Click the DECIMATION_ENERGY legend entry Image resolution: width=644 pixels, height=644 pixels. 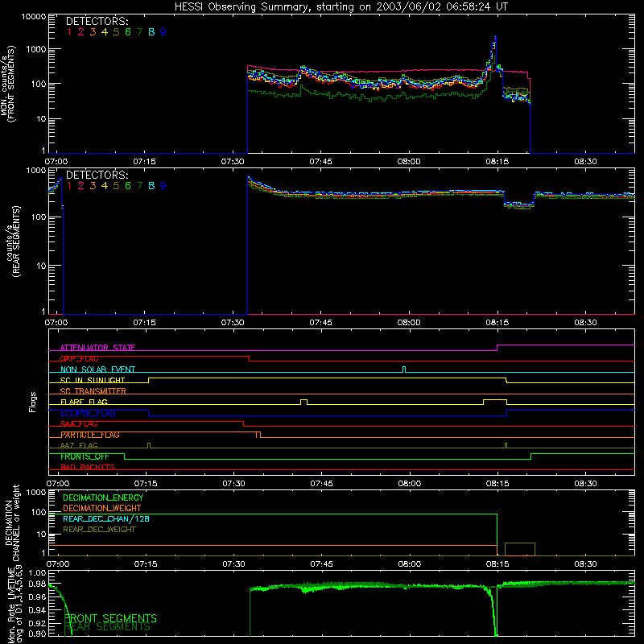point(103,497)
